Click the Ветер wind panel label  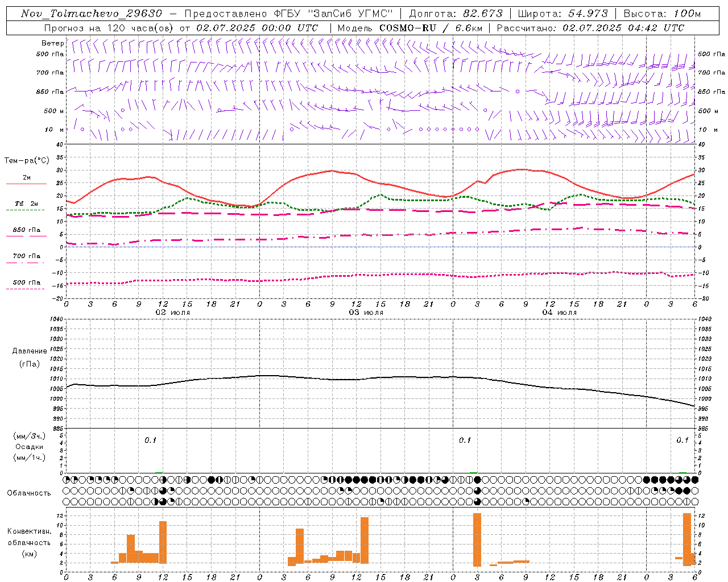click(x=52, y=43)
